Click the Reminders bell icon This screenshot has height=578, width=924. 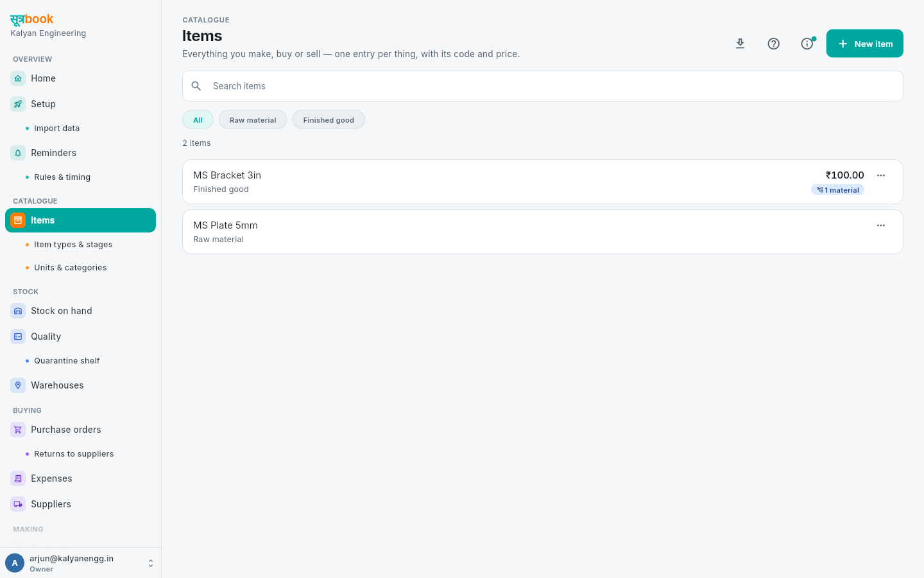click(x=18, y=153)
